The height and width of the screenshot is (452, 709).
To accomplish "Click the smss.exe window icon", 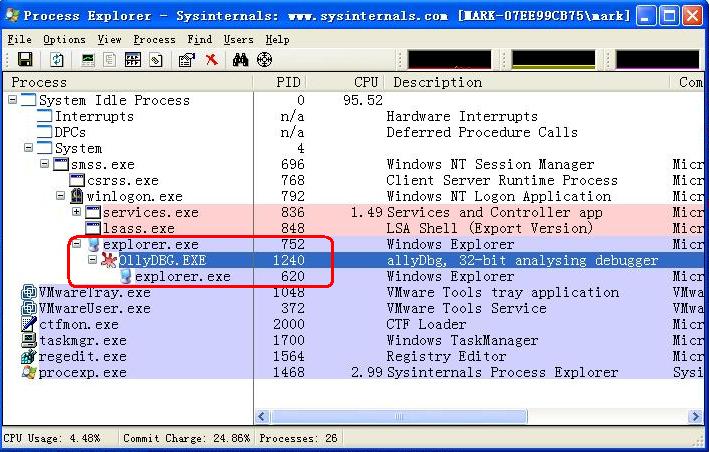I will click(x=61, y=164).
